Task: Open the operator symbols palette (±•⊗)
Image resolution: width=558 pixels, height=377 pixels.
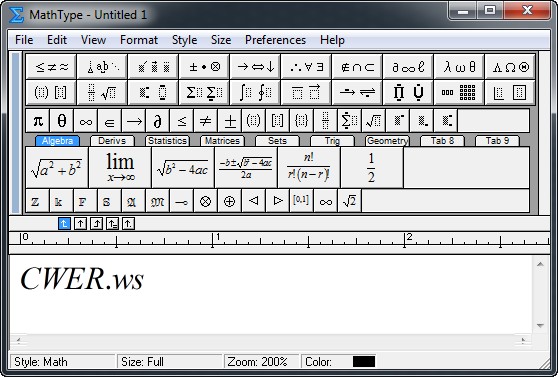Action: point(204,67)
